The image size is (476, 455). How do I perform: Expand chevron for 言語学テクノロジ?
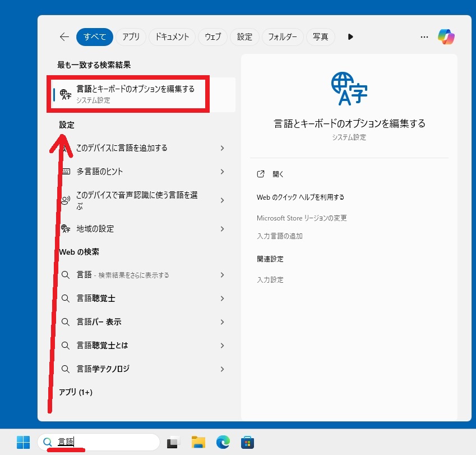[222, 369]
